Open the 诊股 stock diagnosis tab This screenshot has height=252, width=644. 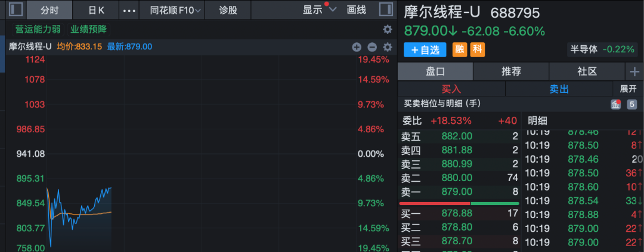tap(228, 10)
